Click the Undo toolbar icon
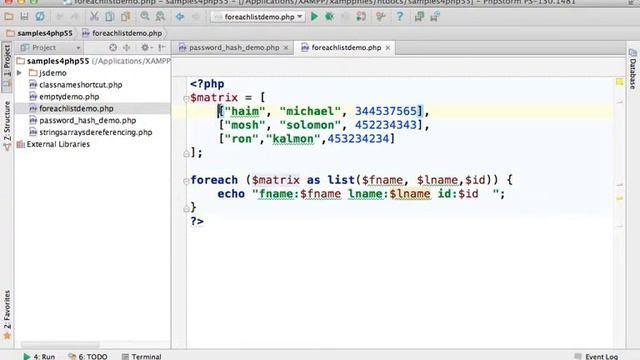Screen dimensions: 640x360 tap(60, 17)
